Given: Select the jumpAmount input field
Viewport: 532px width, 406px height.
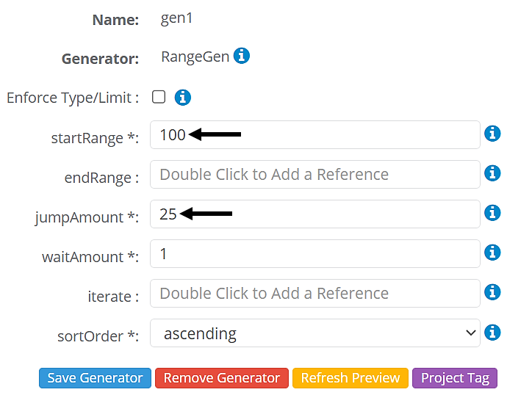Looking at the screenshot, I should (x=331, y=214).
